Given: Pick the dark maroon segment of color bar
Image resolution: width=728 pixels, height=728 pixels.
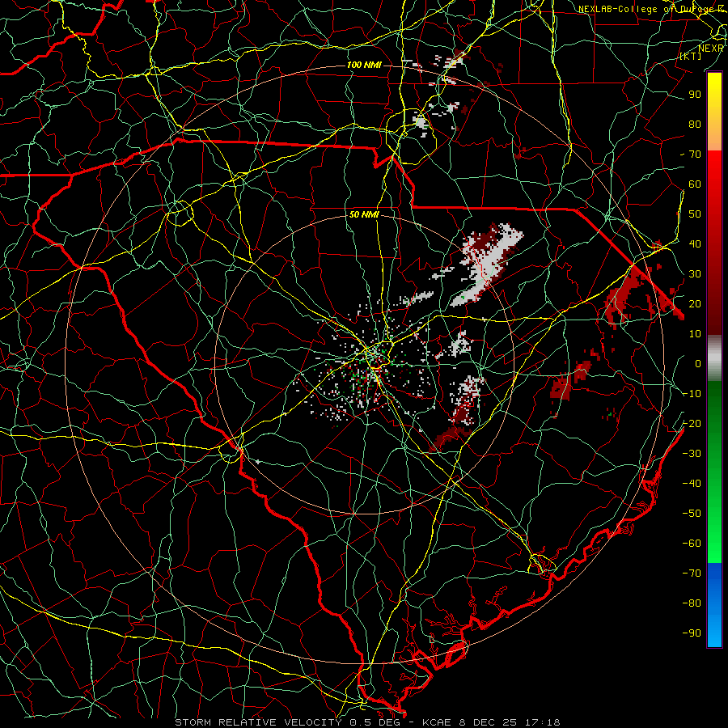Looking at the screenshot, I should click(x=714, y=307).
